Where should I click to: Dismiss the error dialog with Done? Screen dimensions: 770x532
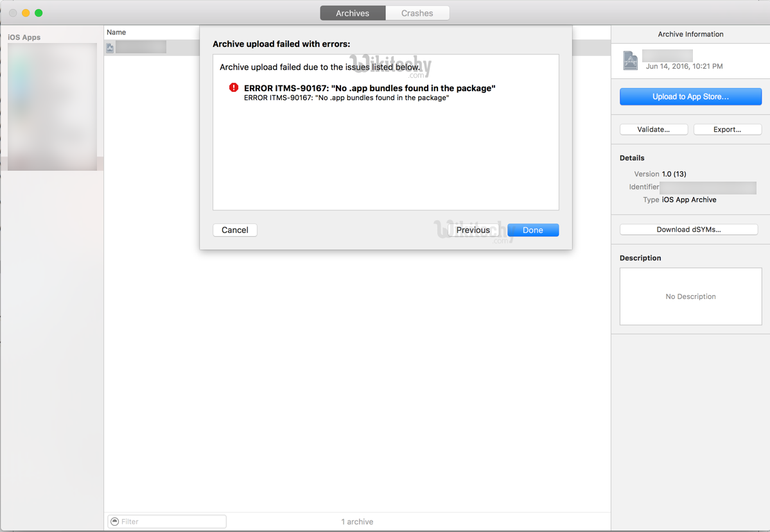[x=532, y=230]
